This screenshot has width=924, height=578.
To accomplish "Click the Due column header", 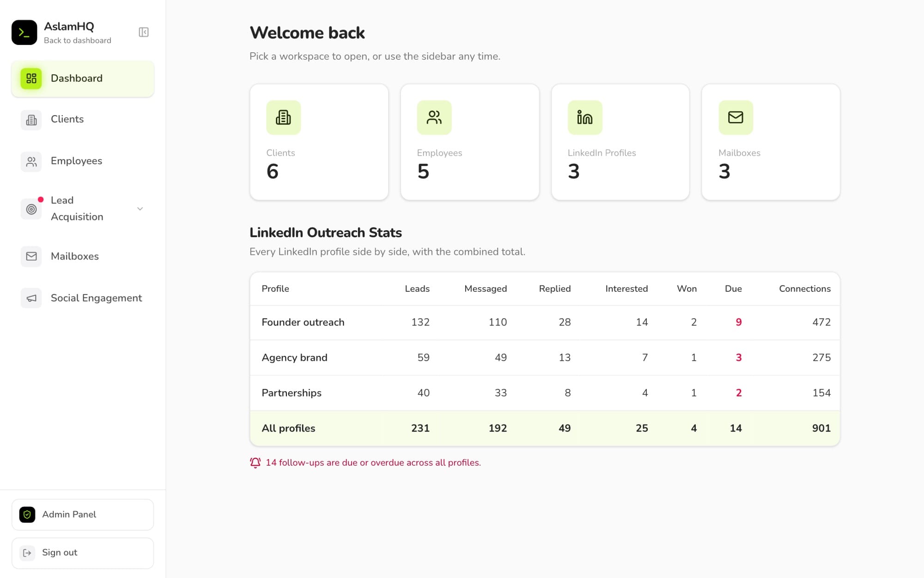I will point(733,289).
